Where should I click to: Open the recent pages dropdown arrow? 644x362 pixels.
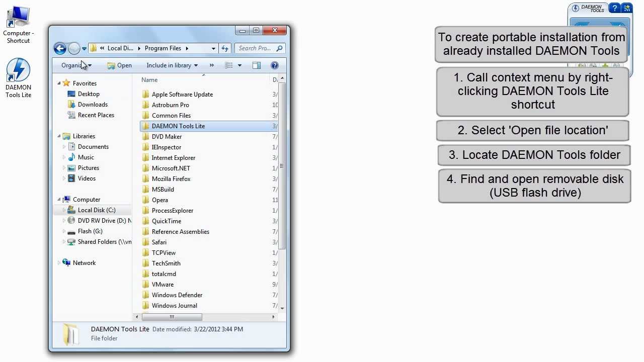[x=84, y=49]
